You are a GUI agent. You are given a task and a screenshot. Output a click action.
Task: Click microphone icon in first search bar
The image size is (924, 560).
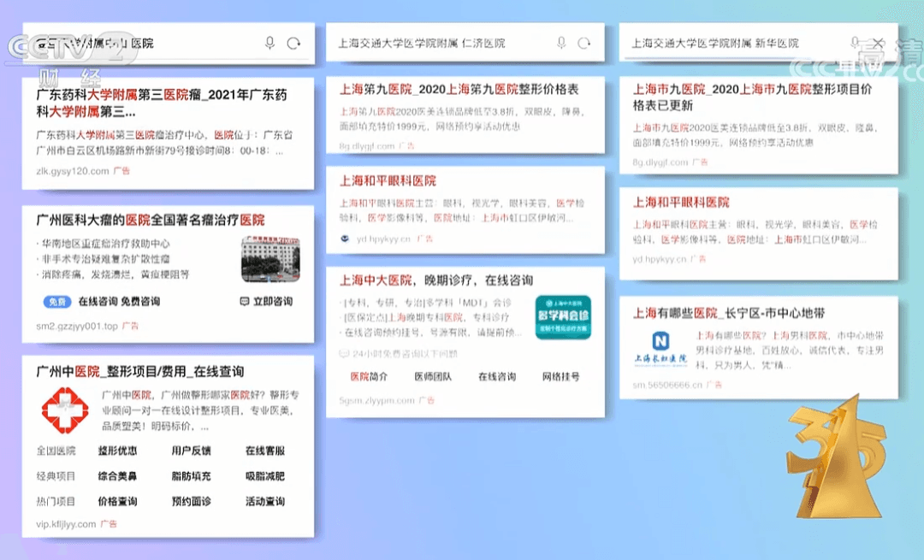[270, 43]
